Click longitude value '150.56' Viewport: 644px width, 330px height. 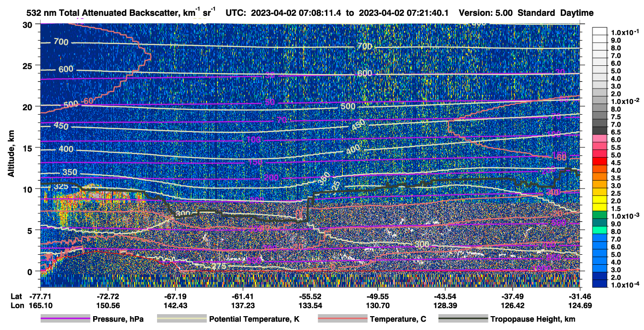pos(107,305)
